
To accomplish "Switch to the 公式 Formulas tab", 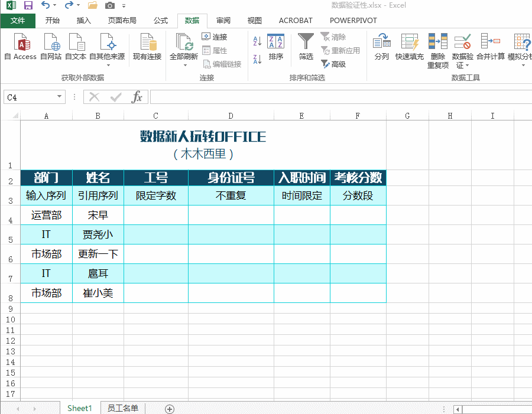I will [160, 21].
